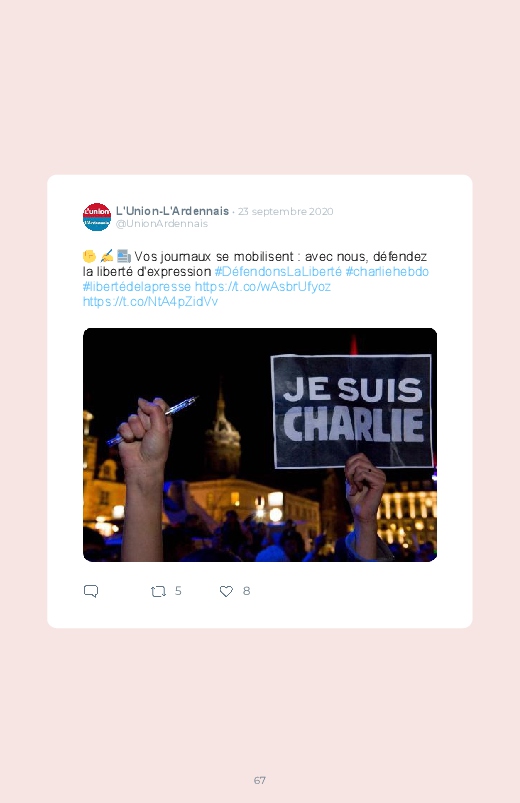Click the retweet arrows icon
Viewport: 520px width, 803px height.
(158, 591)
